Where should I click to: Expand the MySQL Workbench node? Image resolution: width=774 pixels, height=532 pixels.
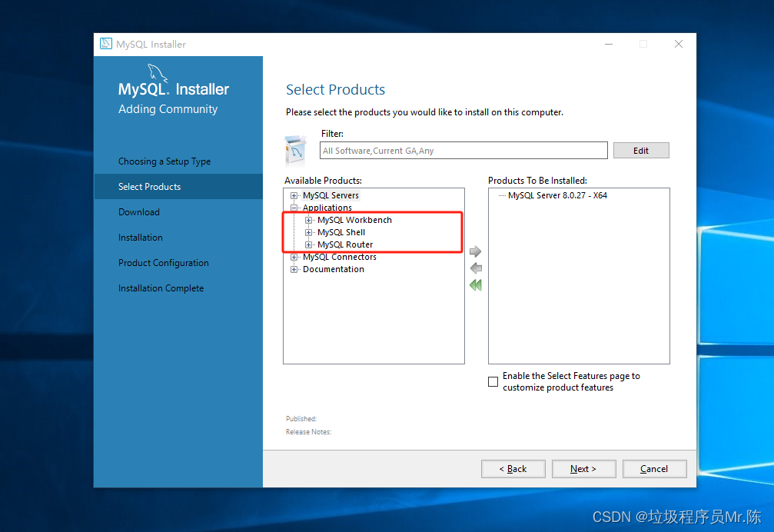click(x=308, y=220)
